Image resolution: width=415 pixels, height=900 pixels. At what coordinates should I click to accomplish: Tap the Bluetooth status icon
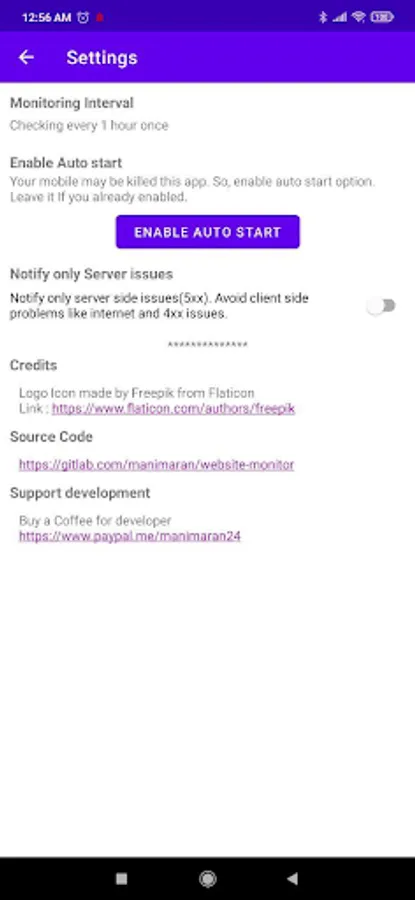point(323,17)
